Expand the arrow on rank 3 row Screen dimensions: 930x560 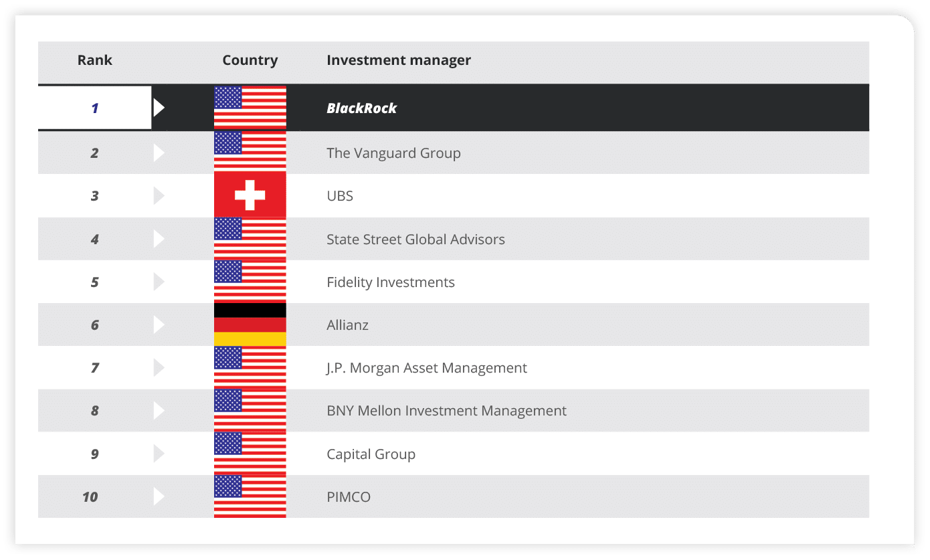click(x=159, y=195)
